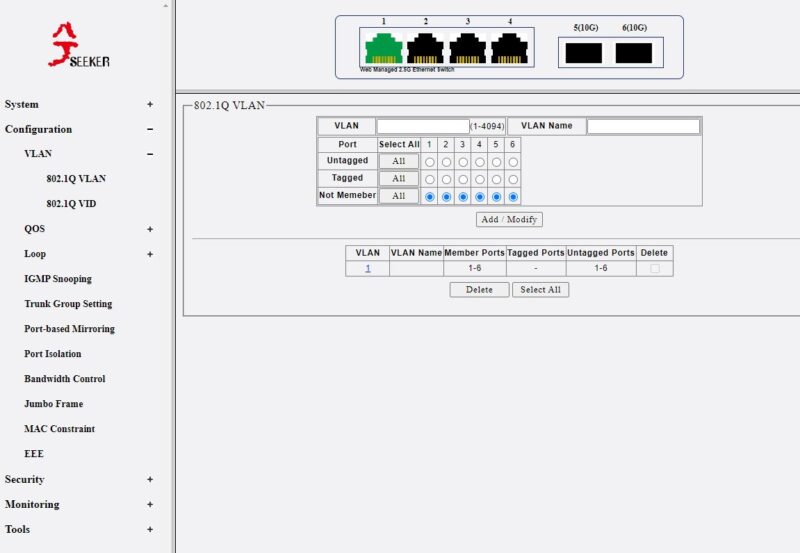The height and width of the screenshot is (553, 800).
Task: Click the 5(10G) SFP port icon
Action: coord(584,53)
